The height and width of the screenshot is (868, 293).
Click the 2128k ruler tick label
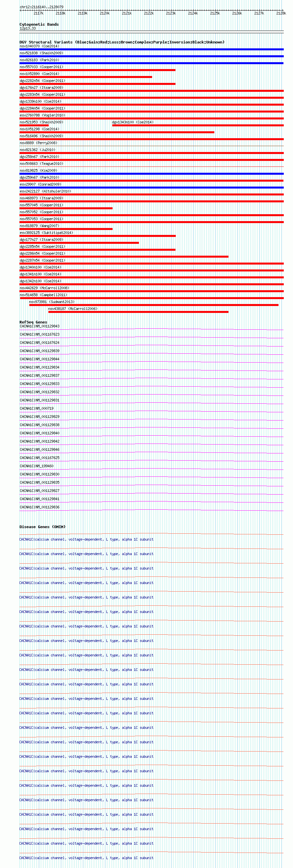(x=281, y=13)
